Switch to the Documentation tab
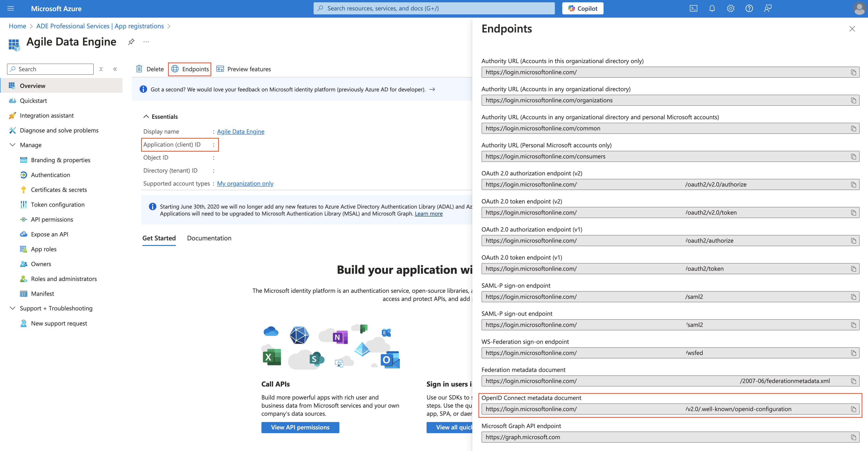 pos(209,238)
